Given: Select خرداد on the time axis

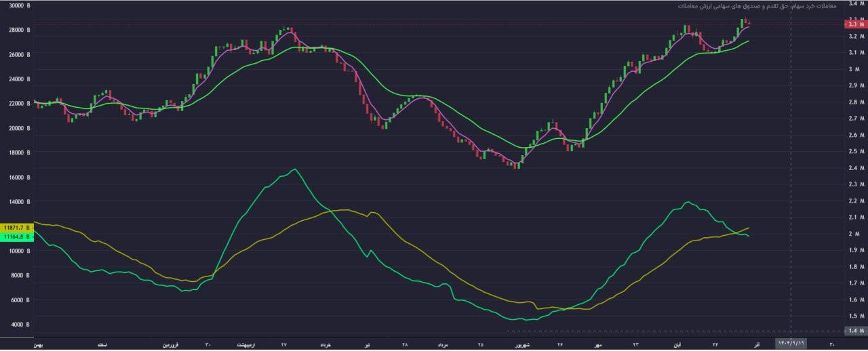Looking at the screenshot, I should click(x=326, y=345).
